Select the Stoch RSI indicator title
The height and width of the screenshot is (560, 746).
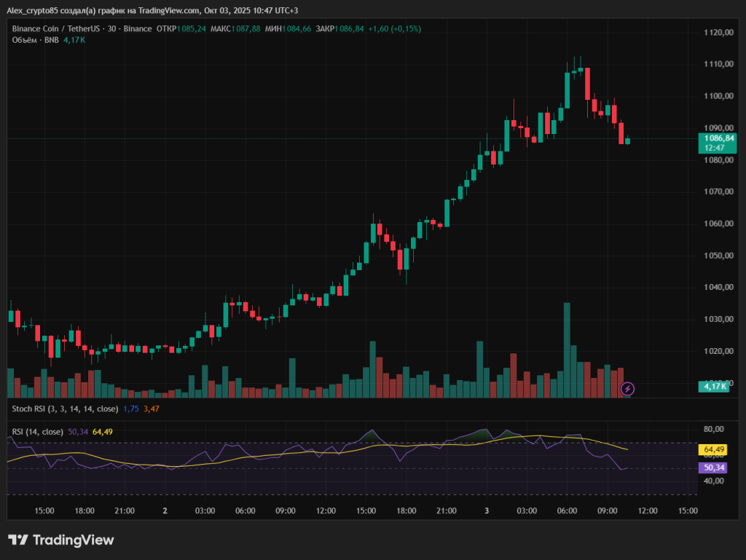tap(65, 409)
